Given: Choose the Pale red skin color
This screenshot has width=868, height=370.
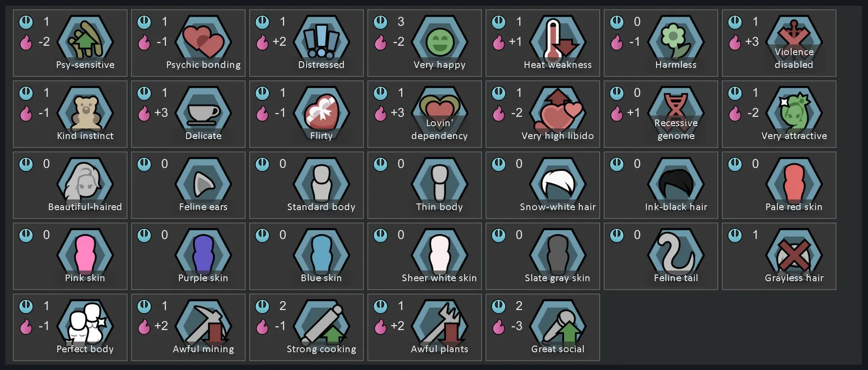Looking at the screenshot, I should coord(794,183).
